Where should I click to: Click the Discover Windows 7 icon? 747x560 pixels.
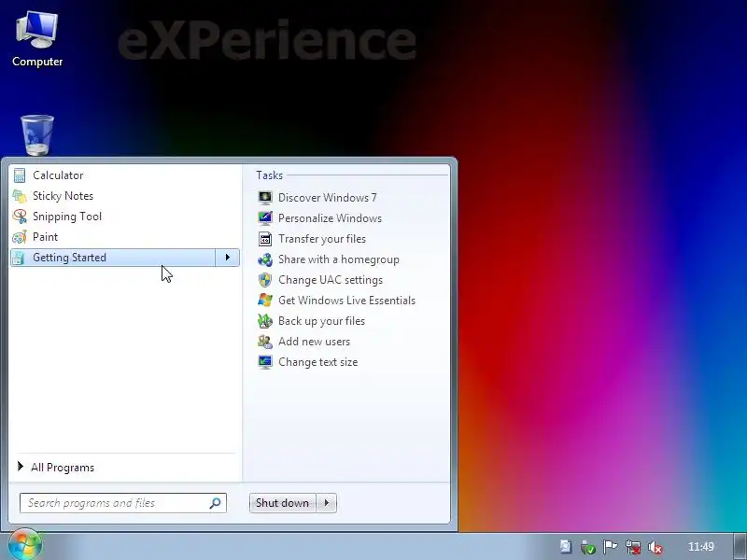click(x=265, y=197)
